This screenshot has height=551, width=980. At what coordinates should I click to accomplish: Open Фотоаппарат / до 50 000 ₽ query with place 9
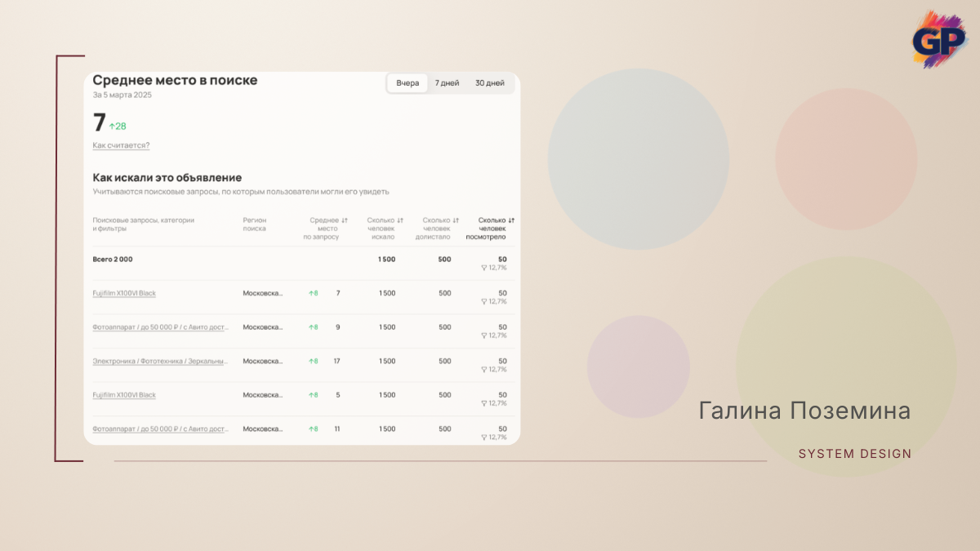coord(160,327)
